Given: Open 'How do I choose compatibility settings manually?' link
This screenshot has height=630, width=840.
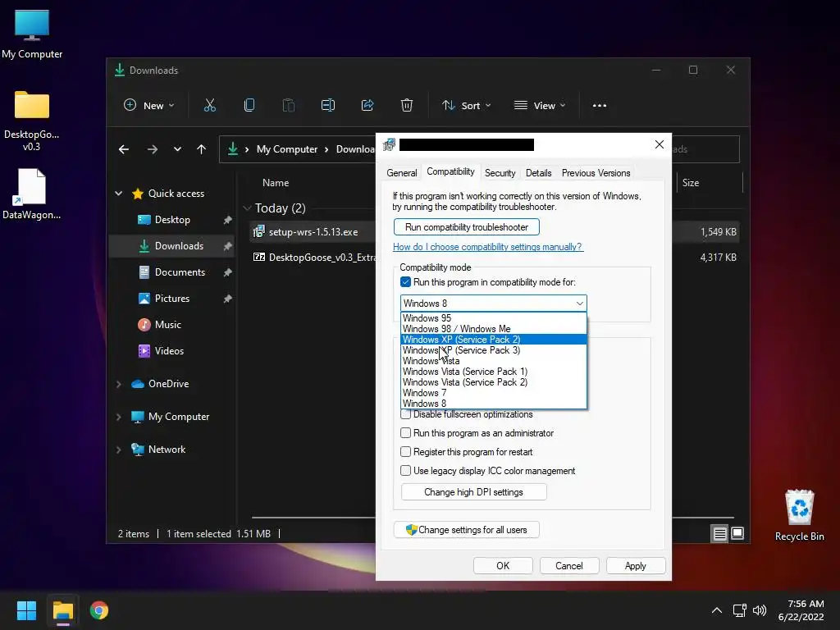Looking at the screenshot, I should (x=487, y=247).
